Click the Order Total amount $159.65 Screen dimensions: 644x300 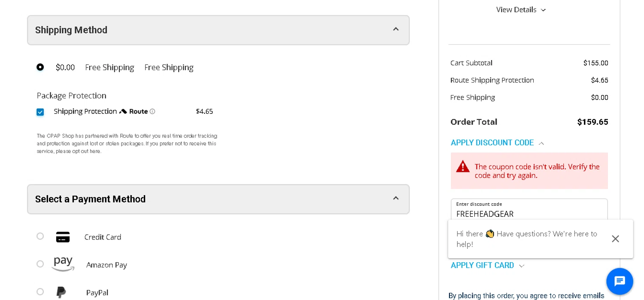(x=592, y=122)
